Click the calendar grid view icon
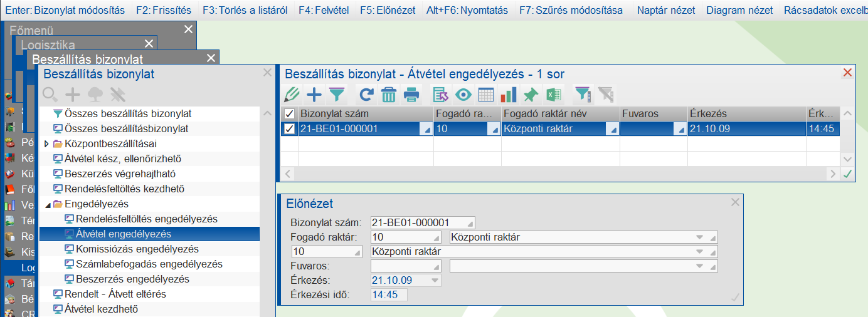Viewport: 868px width, 317px height. click(x=486, y=95)
